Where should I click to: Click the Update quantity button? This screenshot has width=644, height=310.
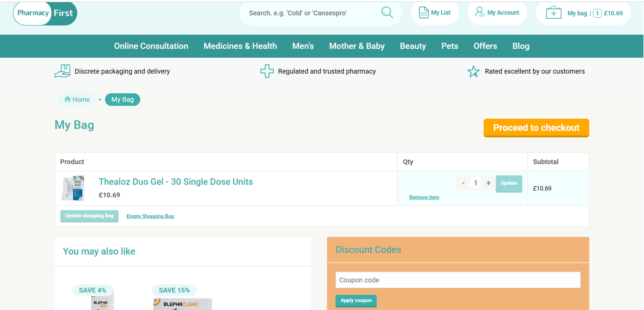pyautogui.click(x=509, y=184)
